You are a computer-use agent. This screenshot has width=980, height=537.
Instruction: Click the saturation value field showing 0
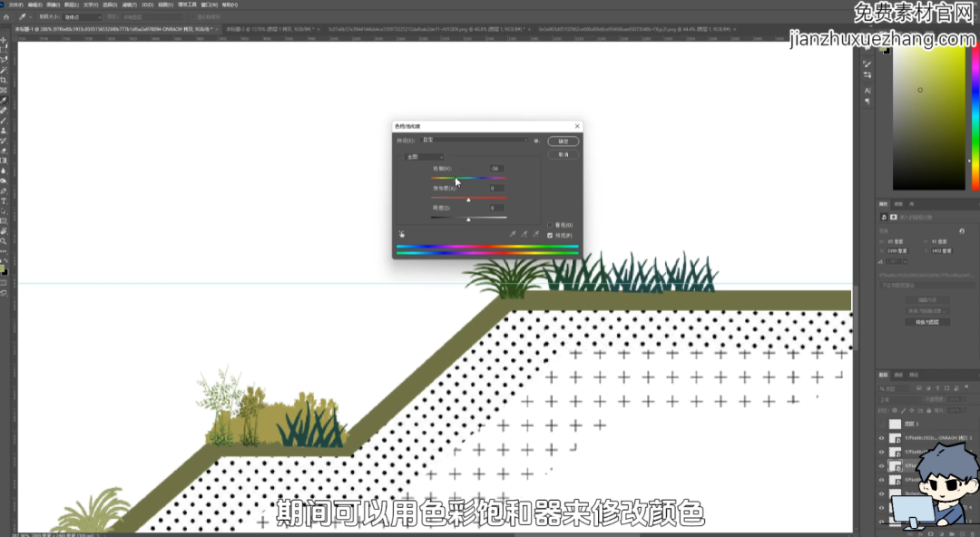pyautogui.click(x=496, y=188)
